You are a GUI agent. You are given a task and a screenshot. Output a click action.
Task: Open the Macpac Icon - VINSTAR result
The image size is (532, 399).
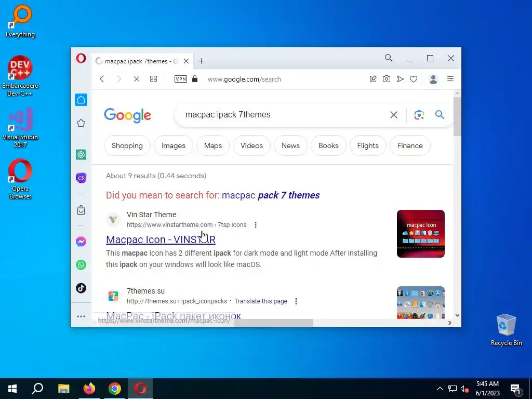click(161, 240)
